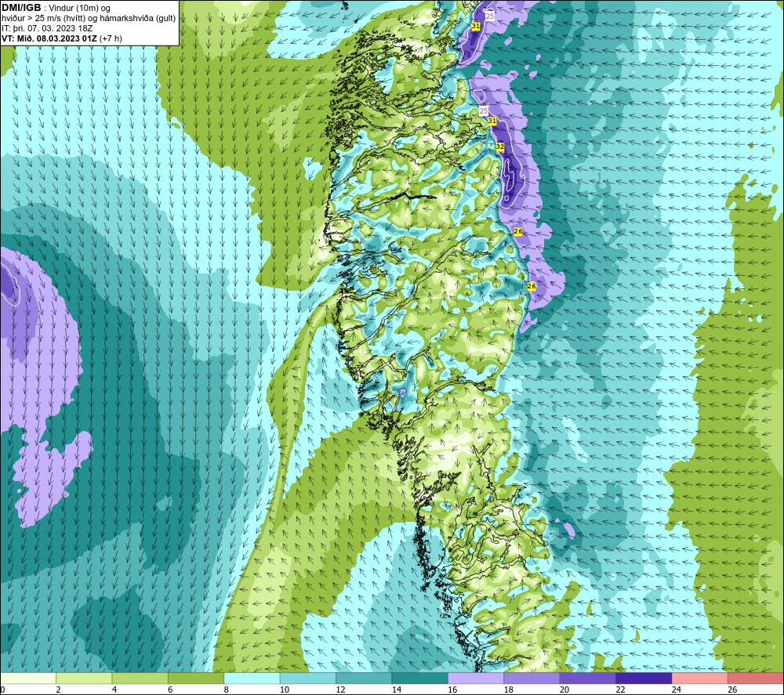Pick the 20–22 m/s violet legend swatch
The width and height of the screenshot is (784, 695).
[x=588, y=679]
